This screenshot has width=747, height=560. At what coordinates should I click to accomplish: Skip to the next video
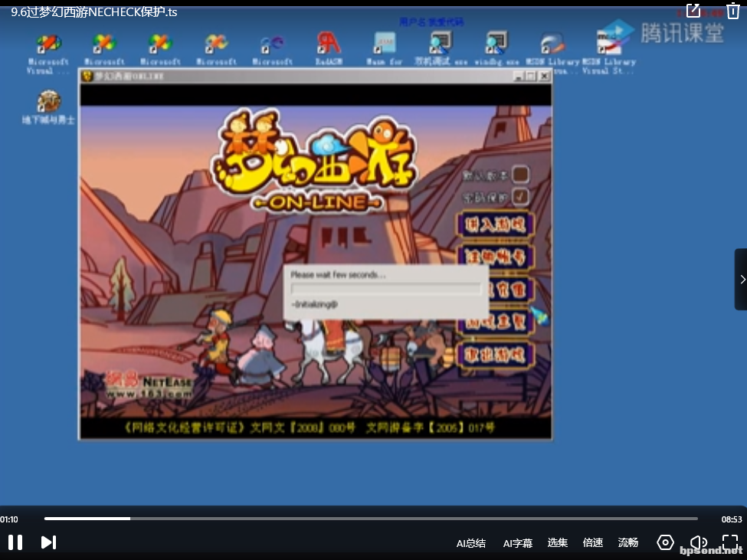pos(48,542)
